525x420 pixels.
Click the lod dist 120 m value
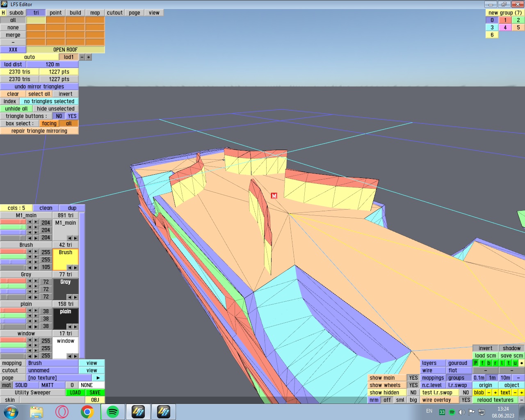click(52, 64)
